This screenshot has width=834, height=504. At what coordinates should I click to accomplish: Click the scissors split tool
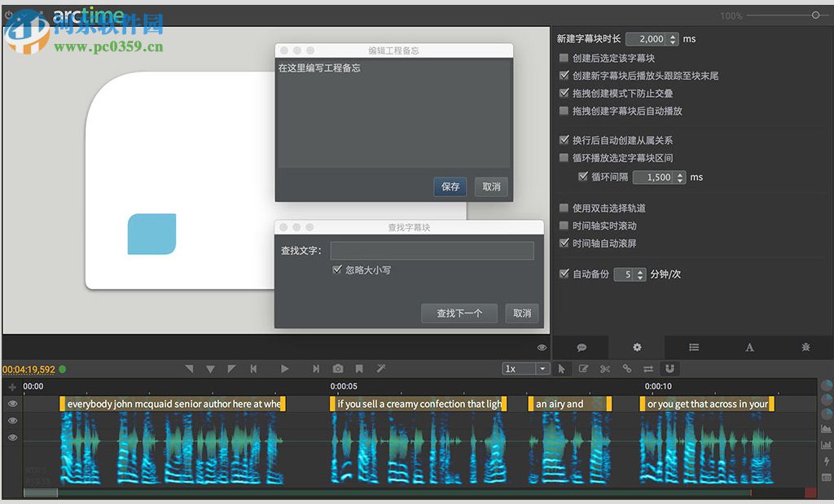[604, 368]
